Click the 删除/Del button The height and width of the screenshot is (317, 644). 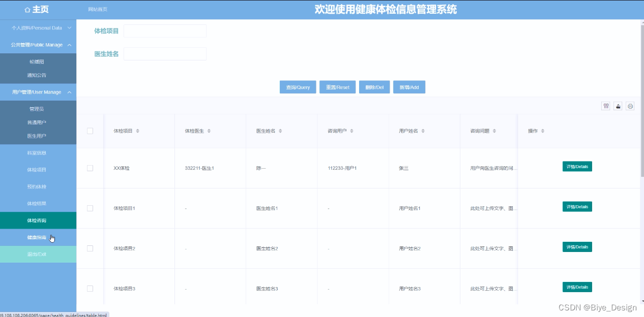point(374,87)
